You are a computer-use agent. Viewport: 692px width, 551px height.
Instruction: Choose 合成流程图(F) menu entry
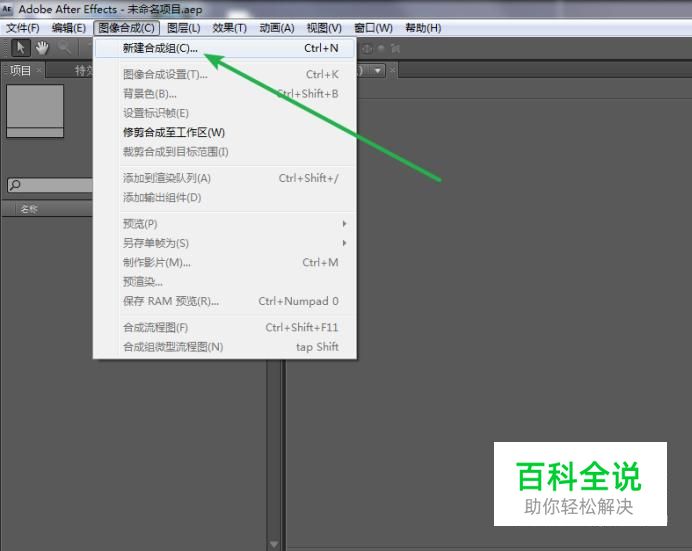click(225, 327)
